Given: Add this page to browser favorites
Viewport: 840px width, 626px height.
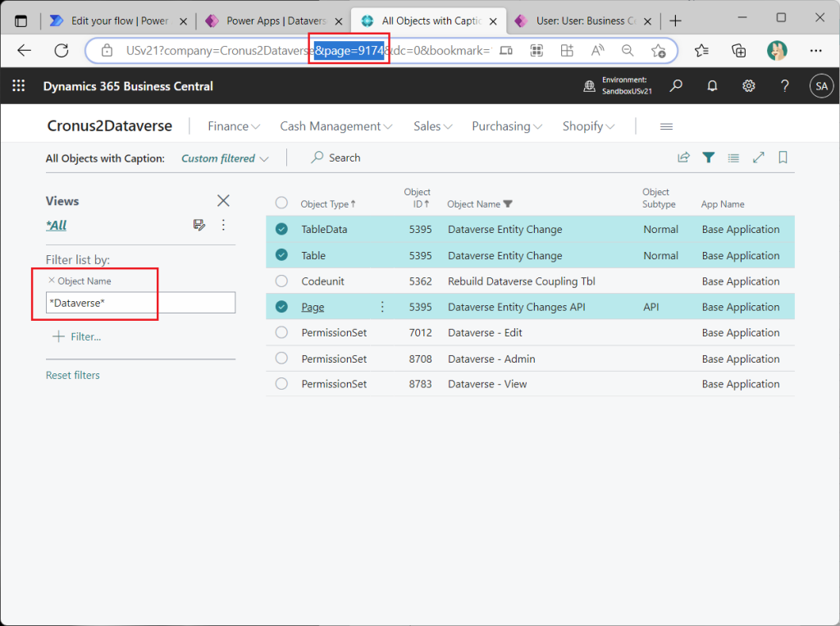Looking at the screenshot, I should tap(659, 51).
